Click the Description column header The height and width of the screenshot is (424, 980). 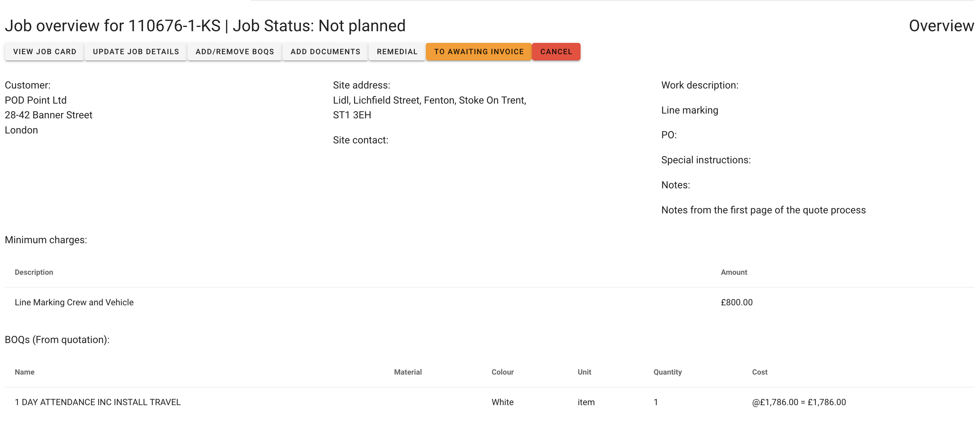34,272
